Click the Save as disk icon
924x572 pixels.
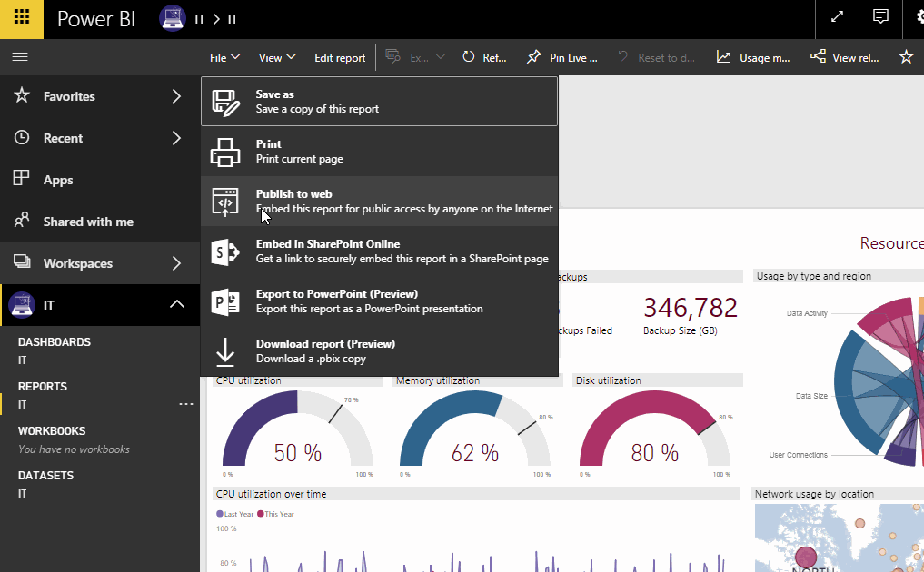click(225, 103)
